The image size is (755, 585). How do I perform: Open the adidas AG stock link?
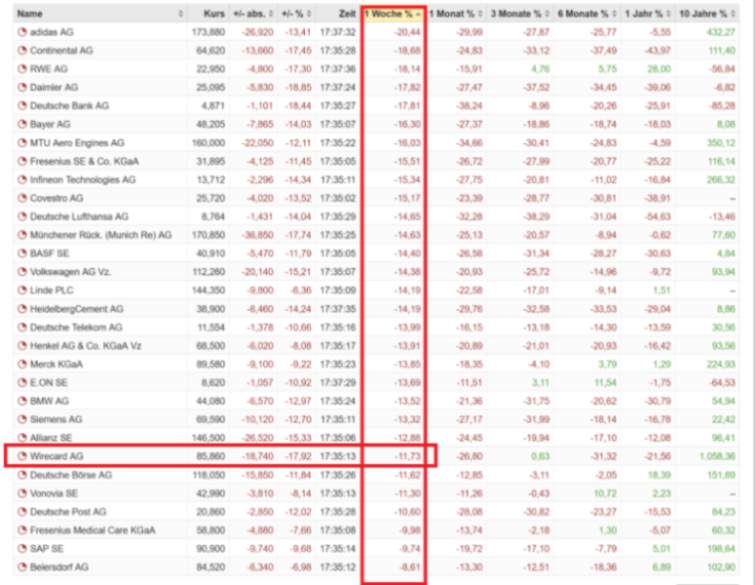(52, 32)
